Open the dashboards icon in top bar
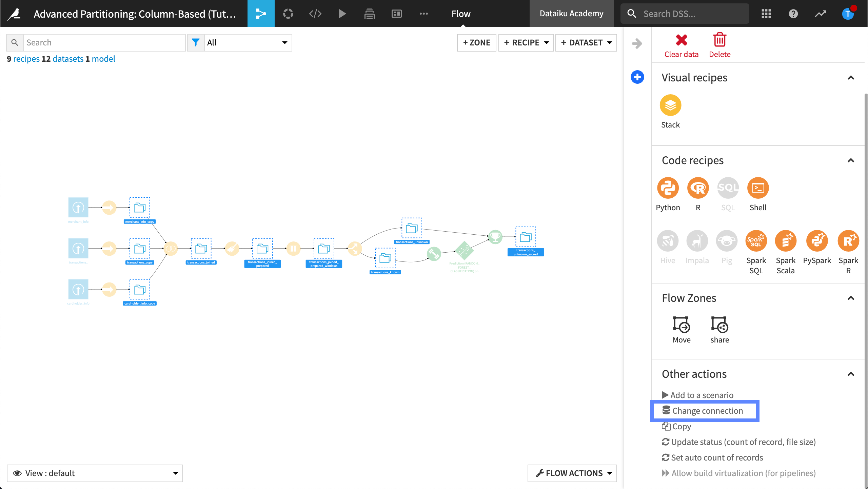The image size is (868, 489). [x=396, y=14]
